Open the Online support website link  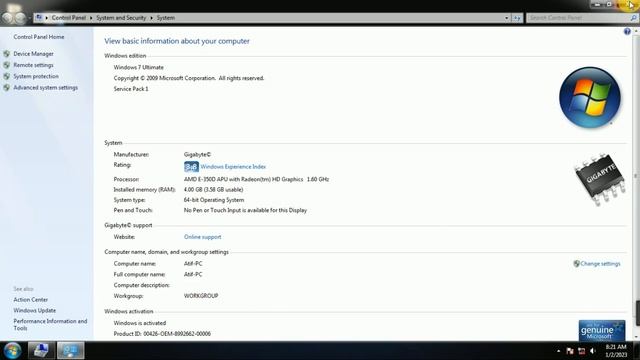coord(202,237)
